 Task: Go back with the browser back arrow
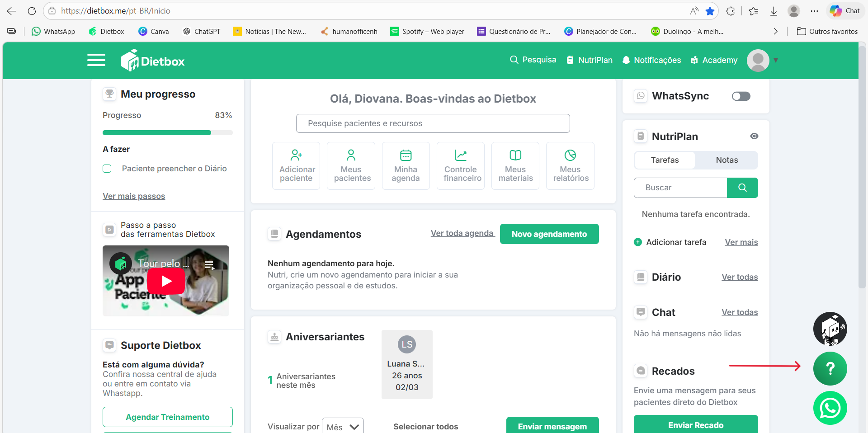pyautogui.click(x=12, y=11)
